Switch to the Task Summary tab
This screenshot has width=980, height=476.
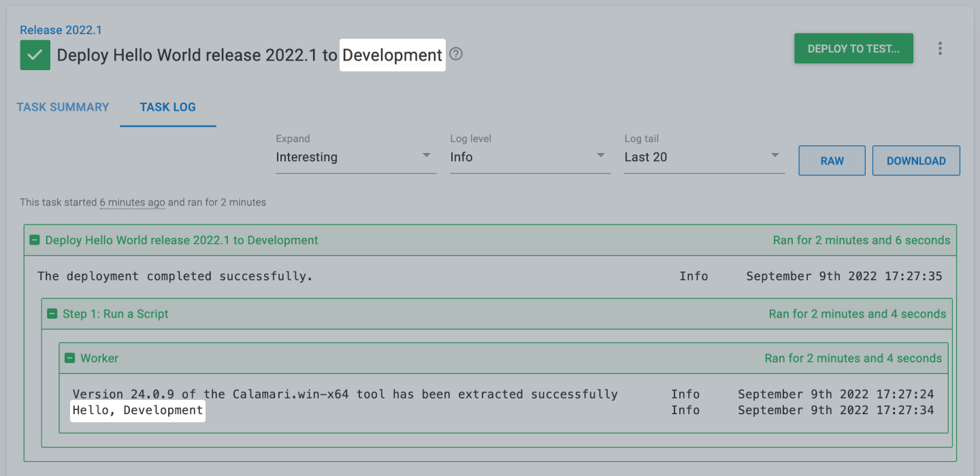coord(63,107)
